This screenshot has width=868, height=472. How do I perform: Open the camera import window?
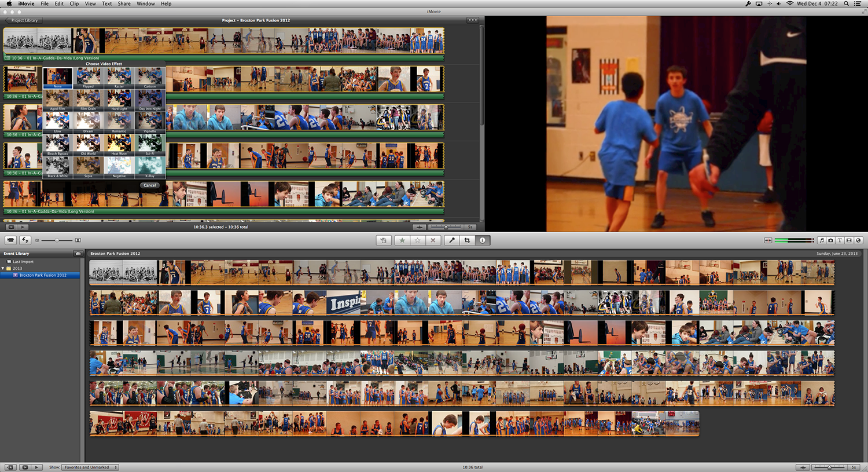10,240
